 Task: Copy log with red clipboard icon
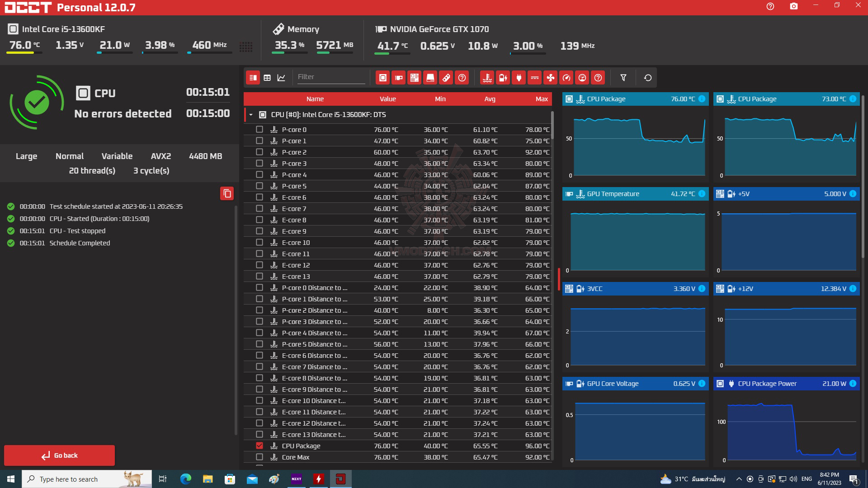pyautogui.click(x=227, y=193)
